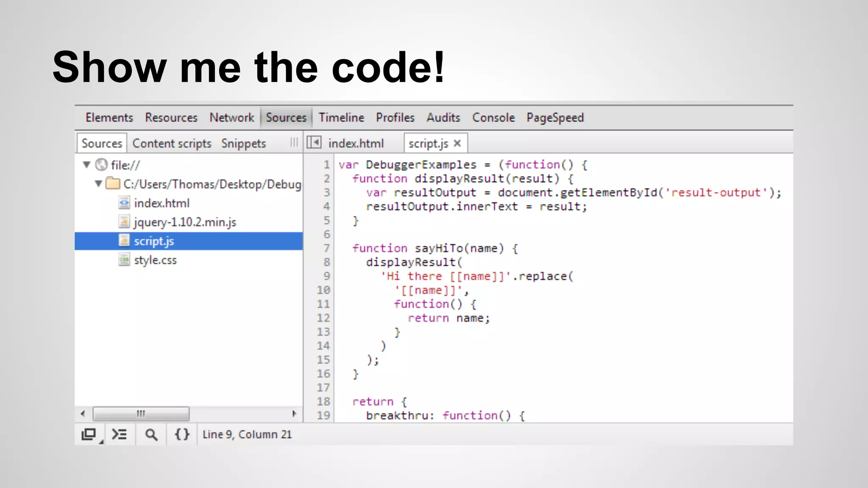This screenshot has height=488, width=868.
Task: Switch to Timeline tab
Action: [341, 117]
